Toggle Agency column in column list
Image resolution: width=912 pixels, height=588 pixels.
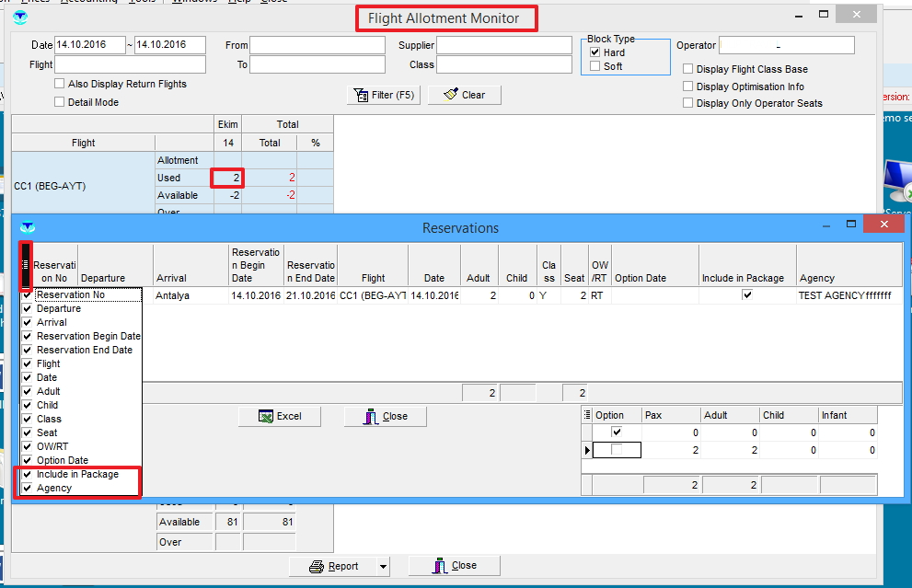[27, 488]
